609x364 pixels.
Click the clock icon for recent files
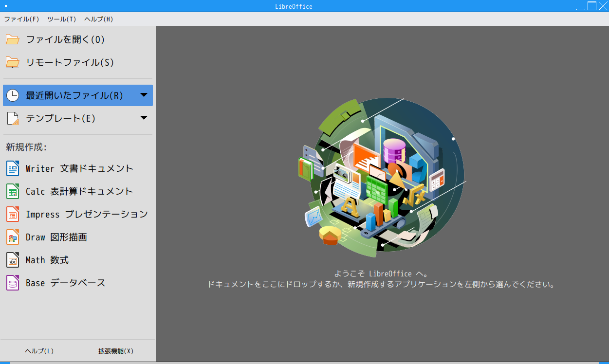pos(13,95)
